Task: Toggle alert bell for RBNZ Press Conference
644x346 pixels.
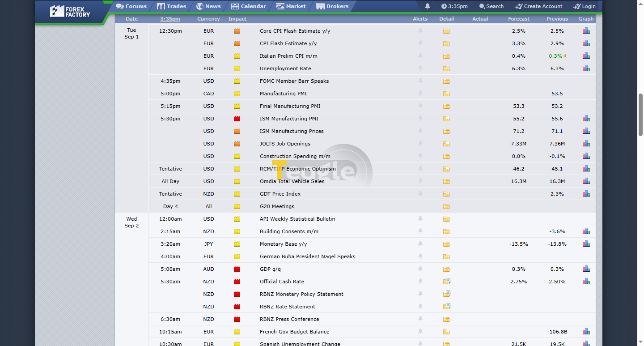Action: pyautogui.click(x=420, y=319)
